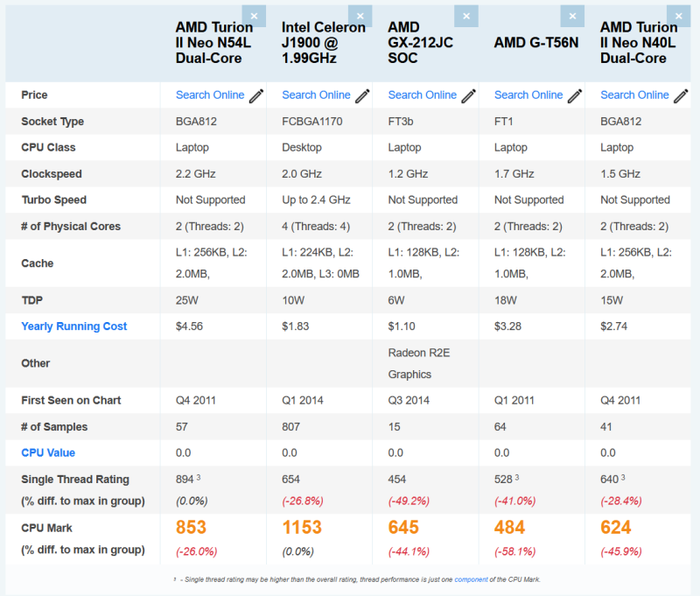Image resolution: width=700 pixels, height=596 pixels.
Task: Edit price pencil icon for N40L
Action: click(681, 96)
